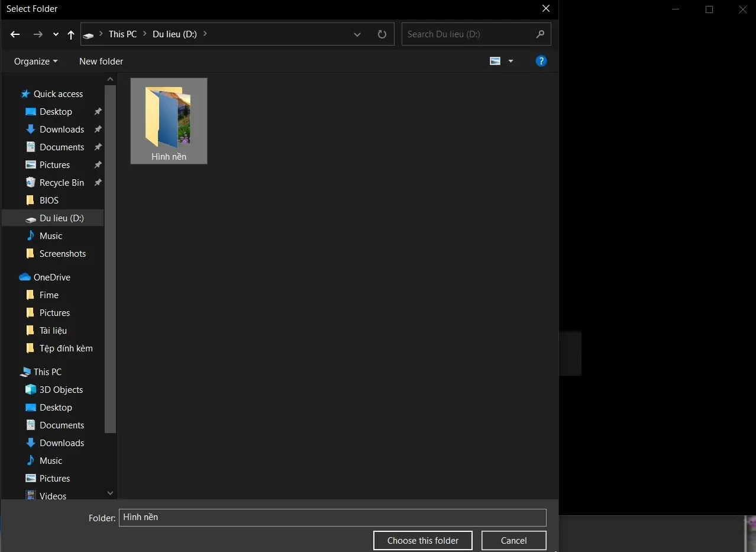Image resolution: width=756 pixels, height=552 pixels.
Task: Click Choose this folder button
Action: 423,540
